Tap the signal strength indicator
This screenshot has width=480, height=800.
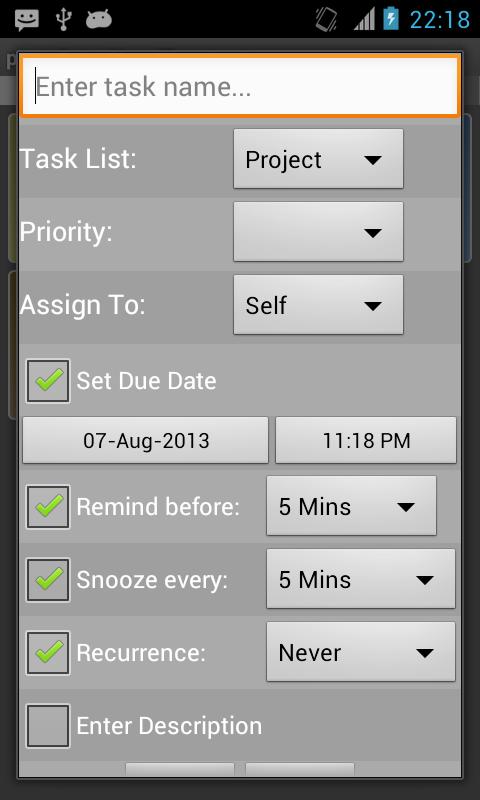tap(364, 20)
